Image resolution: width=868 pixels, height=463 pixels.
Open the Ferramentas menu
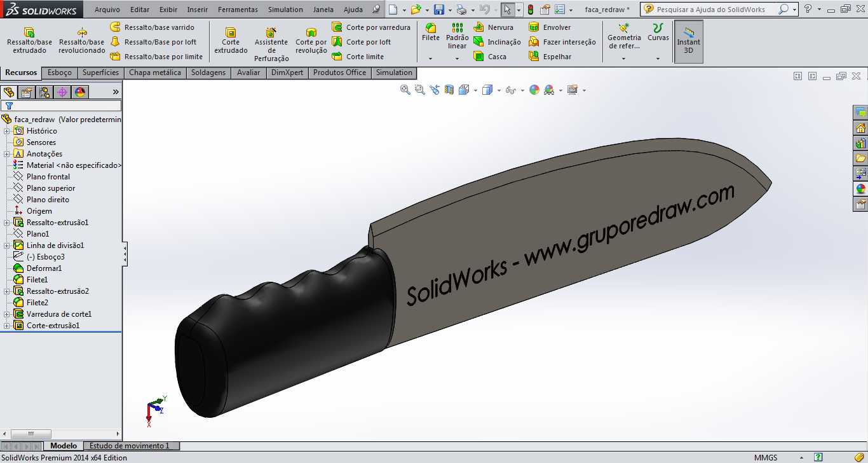point(238,10)
